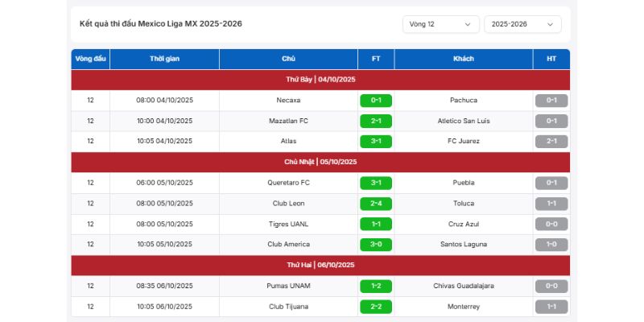644x322 pixels.
Task: Click the Khách column header
Action: click(464, 59)
